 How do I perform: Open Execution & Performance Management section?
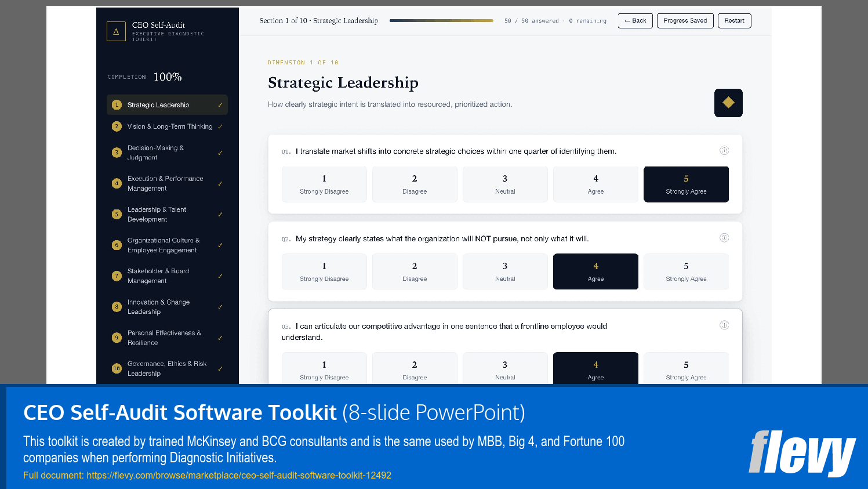coord(167,183)
